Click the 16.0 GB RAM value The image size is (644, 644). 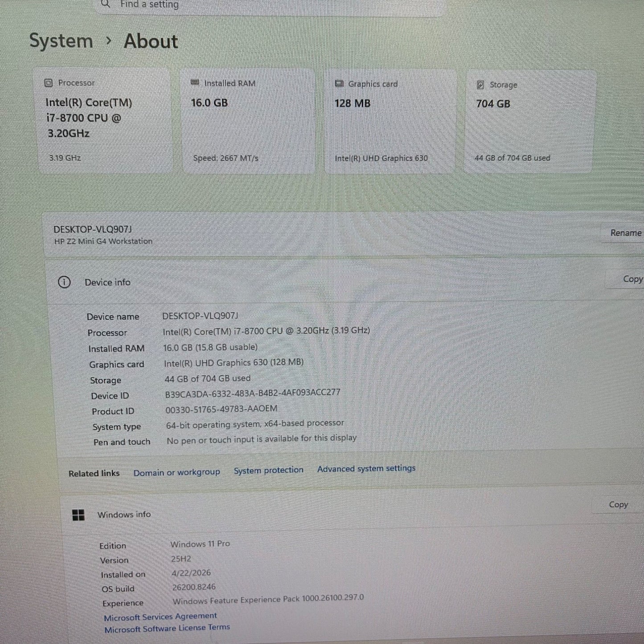click(x=209, y=103)
